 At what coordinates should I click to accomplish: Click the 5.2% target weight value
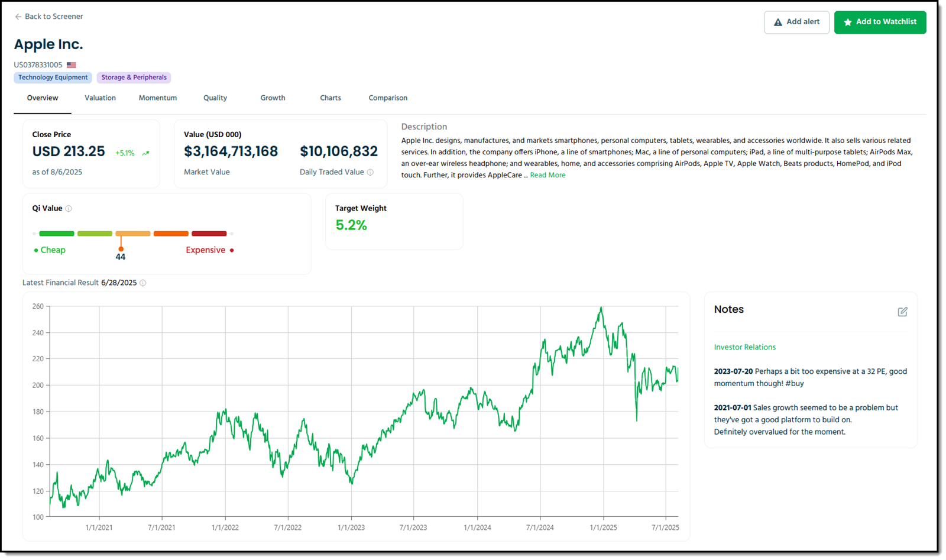click(351, 225)
